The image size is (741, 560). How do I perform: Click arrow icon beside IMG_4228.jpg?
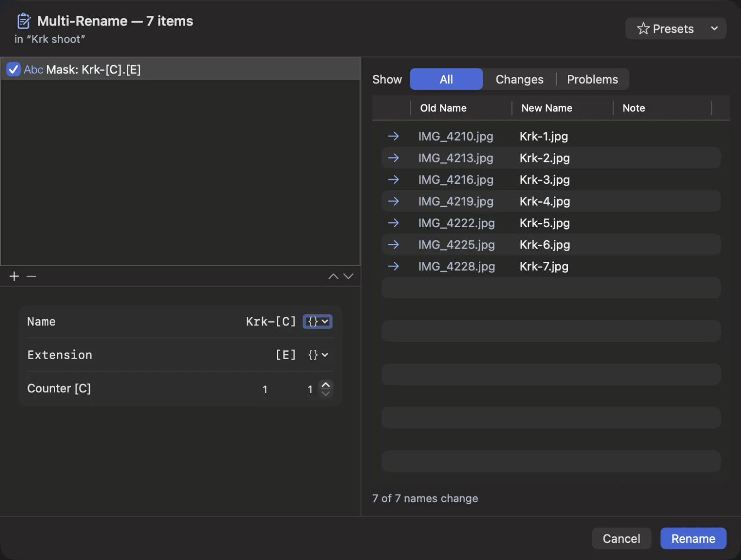[x=393, y=266]
